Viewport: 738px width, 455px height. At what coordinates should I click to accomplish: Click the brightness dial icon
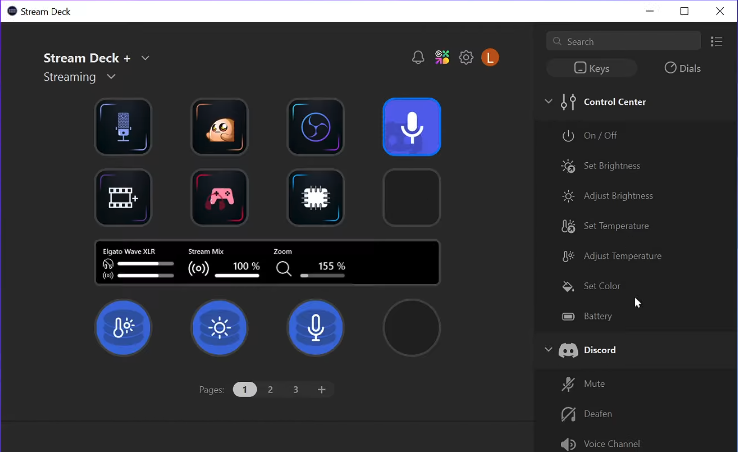(219, 328)
